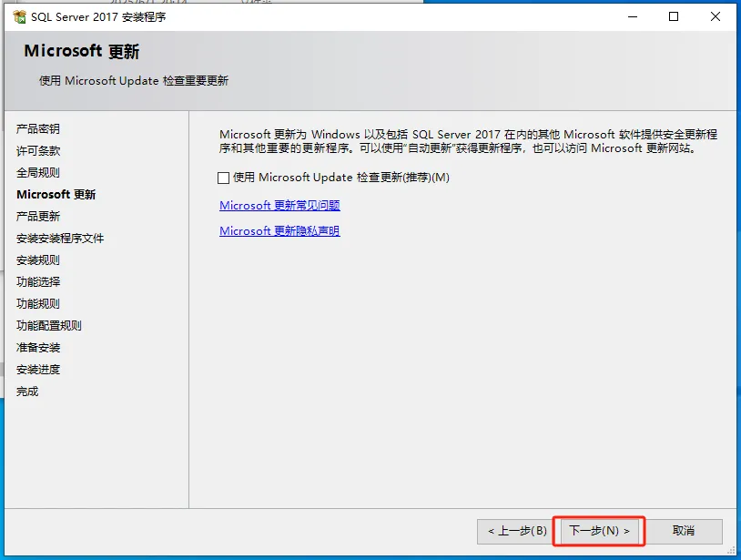741x560 pixels.
Task: Click the Microsoft 更新 page heading
Action: [81, 51]
